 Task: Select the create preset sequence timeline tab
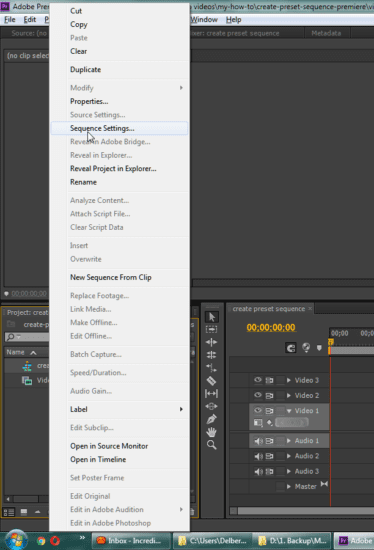pos(269,309)
